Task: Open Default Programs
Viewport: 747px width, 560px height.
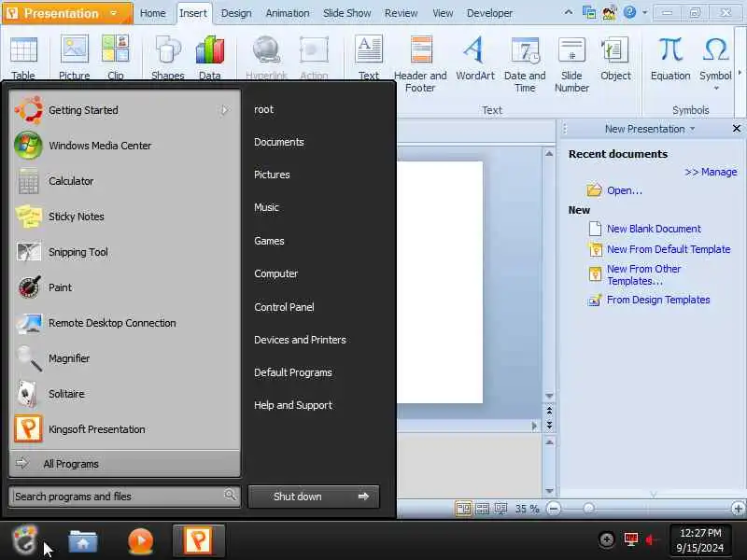Action: click(x=292, y=372)
